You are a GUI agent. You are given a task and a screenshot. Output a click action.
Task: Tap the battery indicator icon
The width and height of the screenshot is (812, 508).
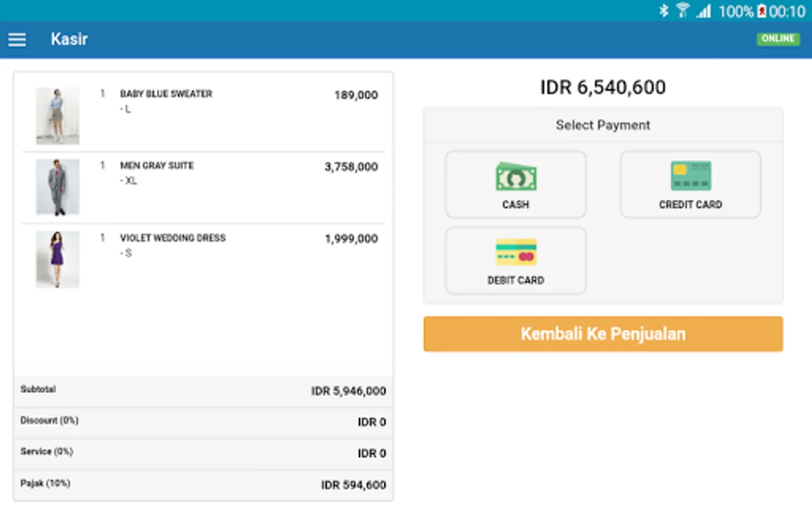(x=762, y=11)
